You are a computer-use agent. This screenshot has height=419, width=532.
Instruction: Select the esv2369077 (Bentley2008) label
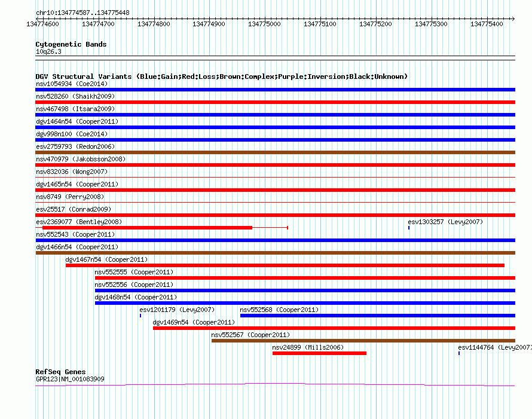[x=79, y=222]
